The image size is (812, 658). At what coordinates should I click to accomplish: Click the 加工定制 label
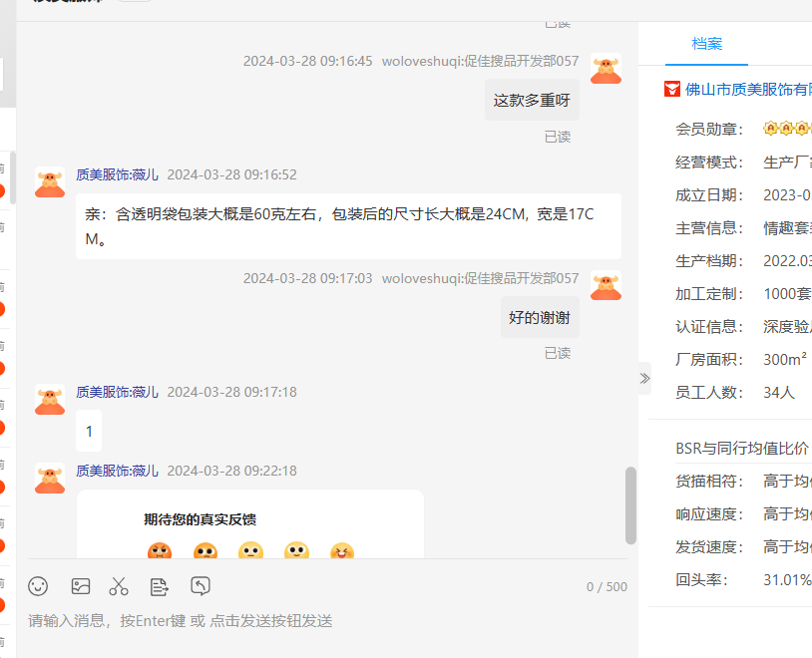[x=709, y=294]
